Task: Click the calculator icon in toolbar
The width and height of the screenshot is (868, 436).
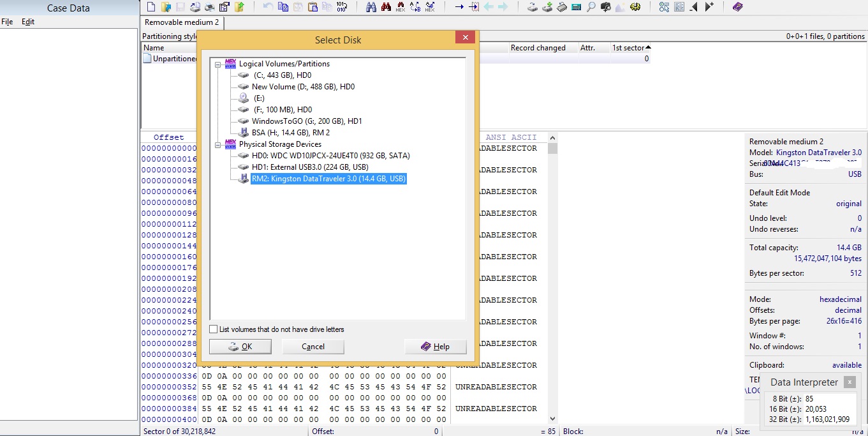Action: [x=576, y=7]
